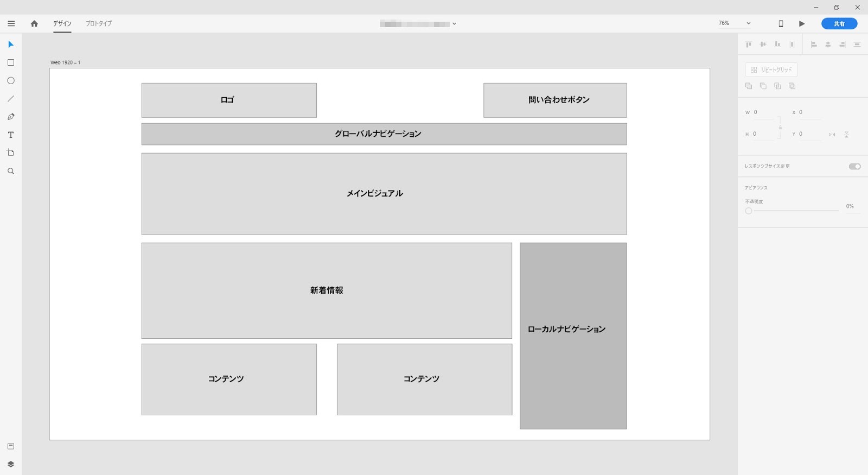Open the 76% zoom level dropdown
The width and height of the screenshot is (868, 475).
(x=749, y=23)
